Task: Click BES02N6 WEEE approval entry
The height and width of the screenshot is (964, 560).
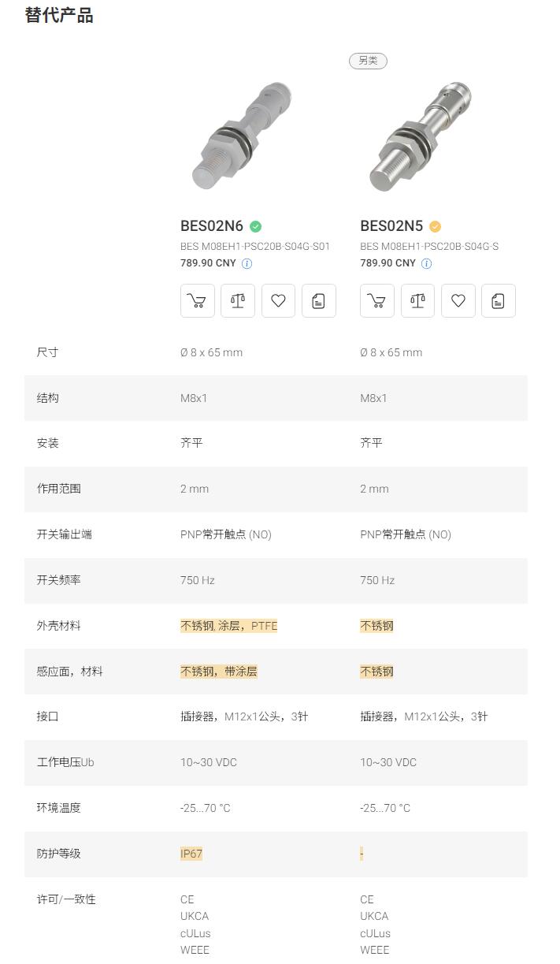Action: point(195,950)
